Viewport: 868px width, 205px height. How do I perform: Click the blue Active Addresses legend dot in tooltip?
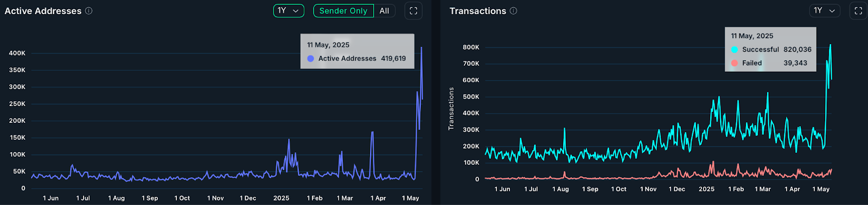(311, 59)
